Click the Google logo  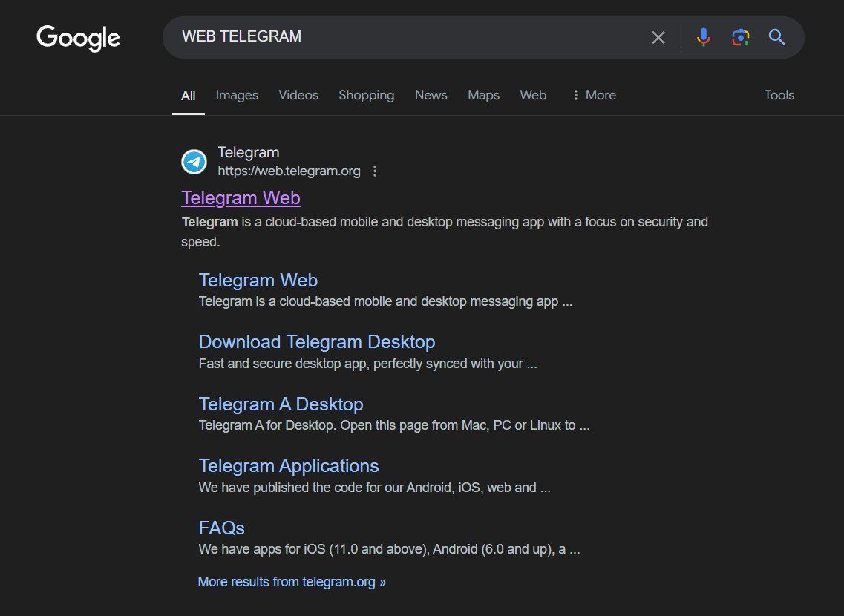coord(78,38)
